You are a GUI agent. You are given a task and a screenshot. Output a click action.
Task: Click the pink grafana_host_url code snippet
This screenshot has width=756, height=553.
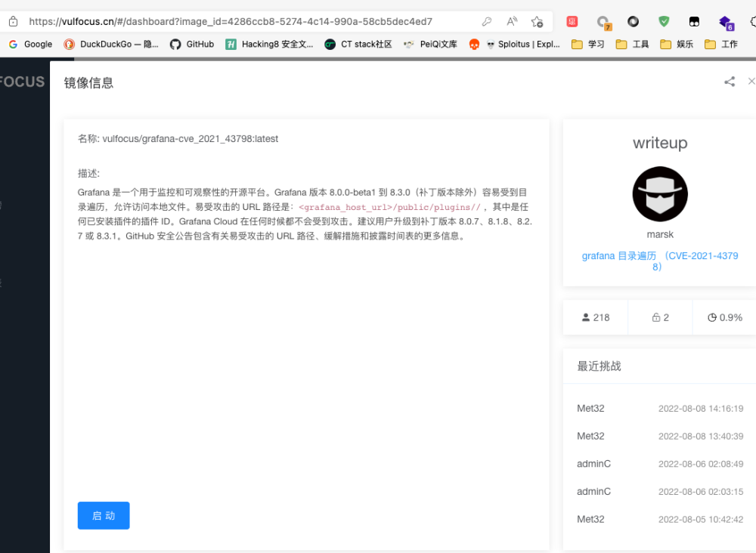[389, 207]
